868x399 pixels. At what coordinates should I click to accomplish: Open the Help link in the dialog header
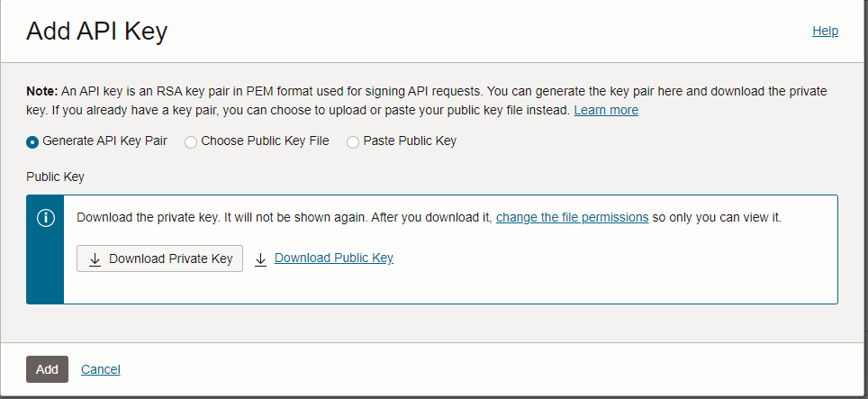pyautogui.click(x=825, y=31)
